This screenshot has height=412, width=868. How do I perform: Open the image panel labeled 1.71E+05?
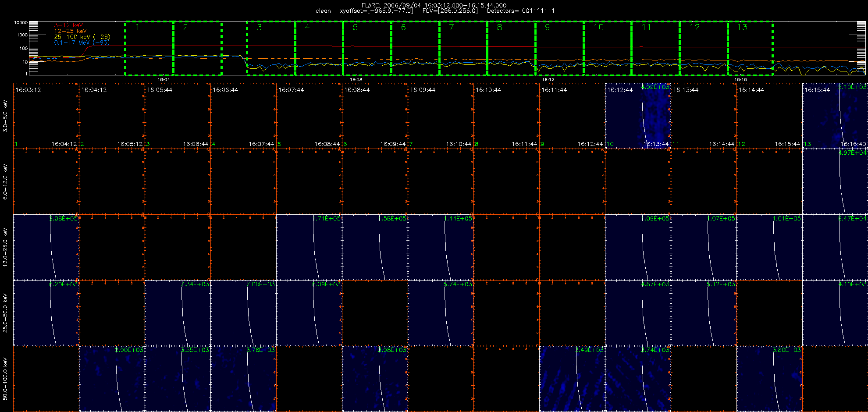point(309,247)
